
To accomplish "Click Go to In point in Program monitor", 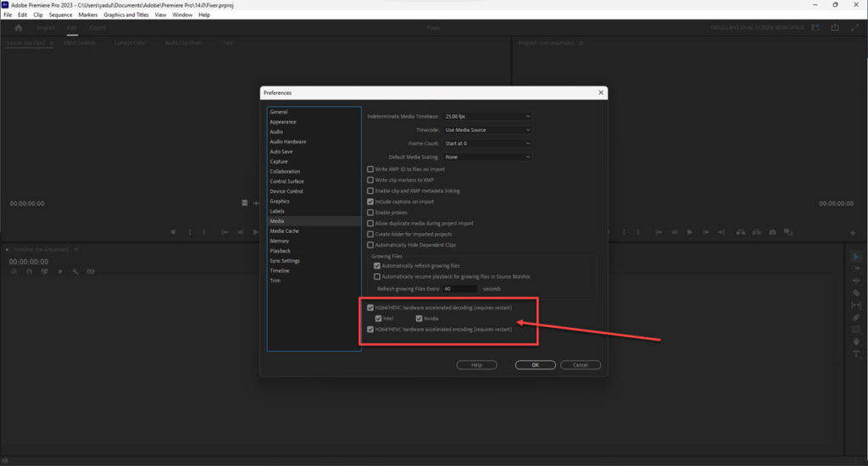I will point(659,232).
